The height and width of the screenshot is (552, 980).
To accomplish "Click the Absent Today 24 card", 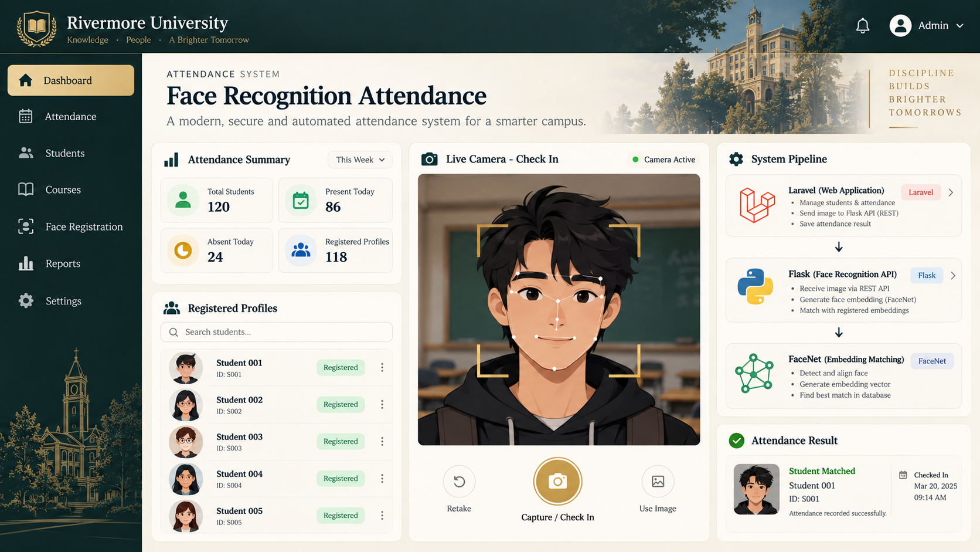I will pos(217,250).
